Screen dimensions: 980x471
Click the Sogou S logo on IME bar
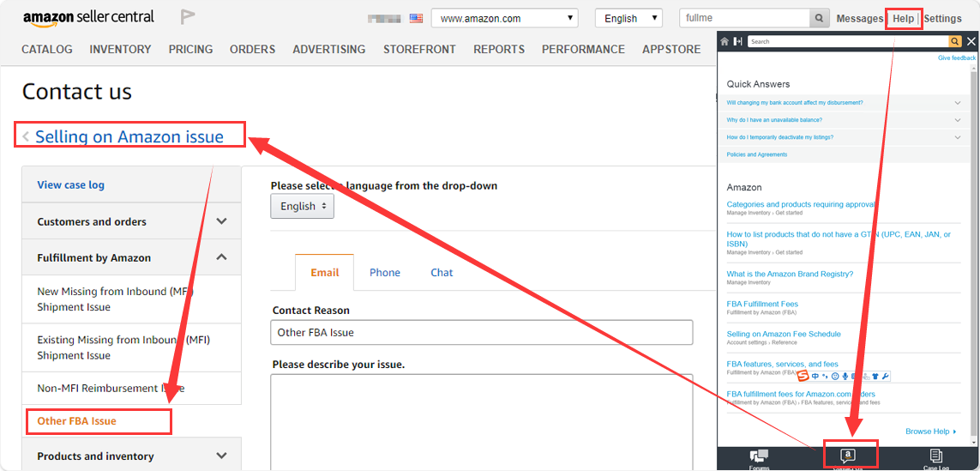803,375
